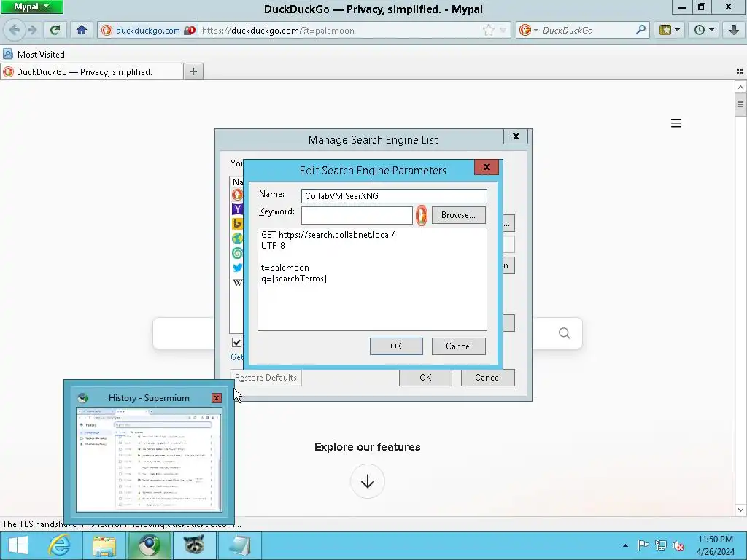Viewport: 747px width, 560px height.
Task: Click the muted volume tray icon
Action: [678, 545]
